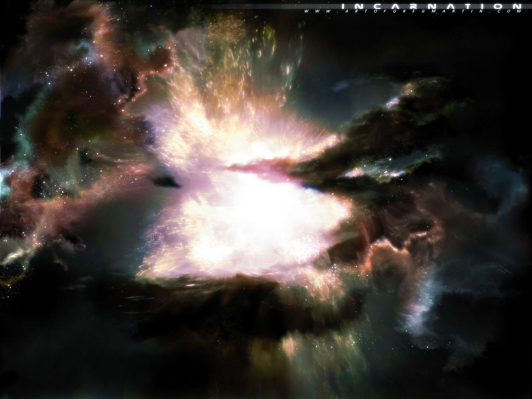Click the bright white core of the explosion
This screenshot has height=399, width=532.
point(249,213)
